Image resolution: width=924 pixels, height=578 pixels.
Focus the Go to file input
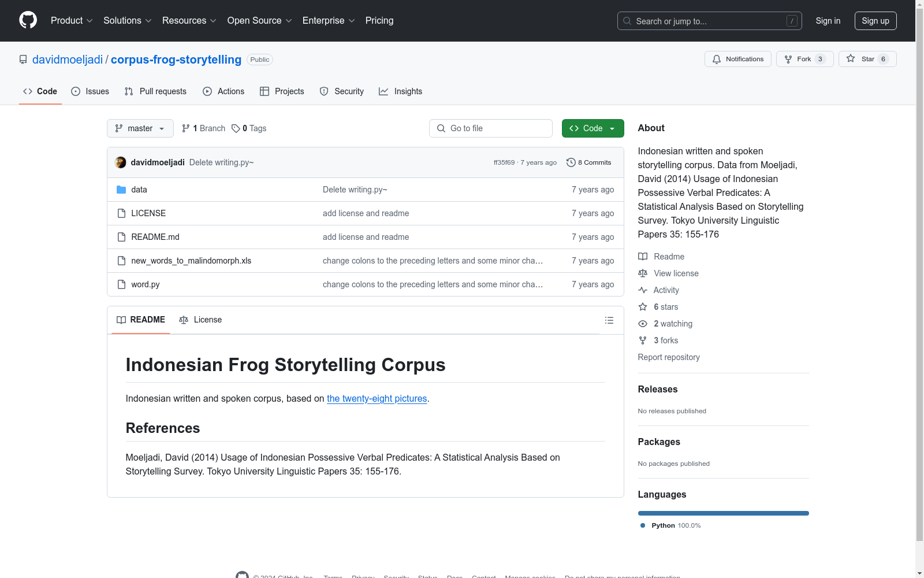[491, 128]
